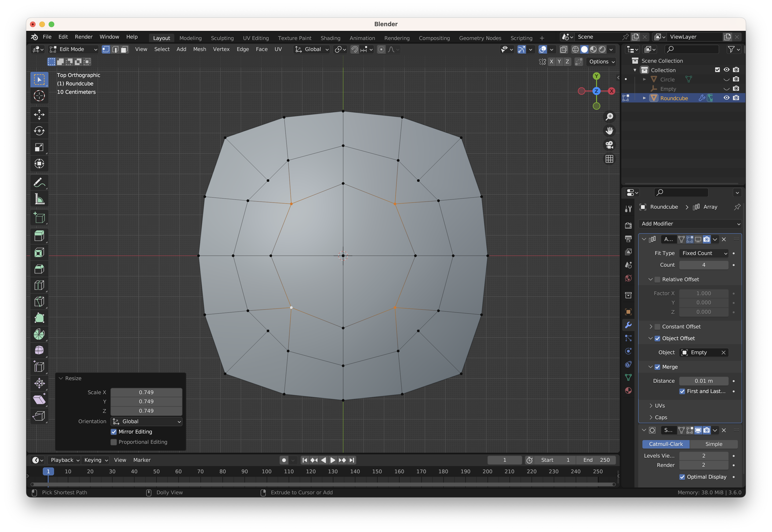Image resolution: width=772 pixels, height=532 pixels.
Task: Switch to face select mode
Action: (124, 49)
